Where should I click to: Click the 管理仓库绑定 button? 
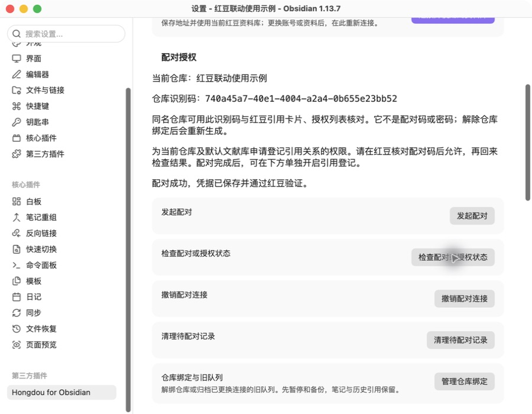click(x=464, y=381)
